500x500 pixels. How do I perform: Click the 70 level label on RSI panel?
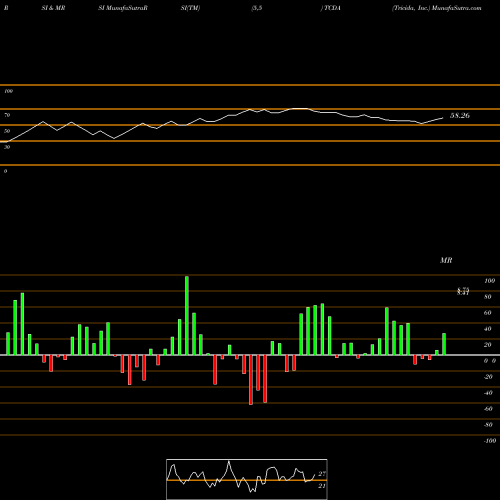click(x=7, y=115)
